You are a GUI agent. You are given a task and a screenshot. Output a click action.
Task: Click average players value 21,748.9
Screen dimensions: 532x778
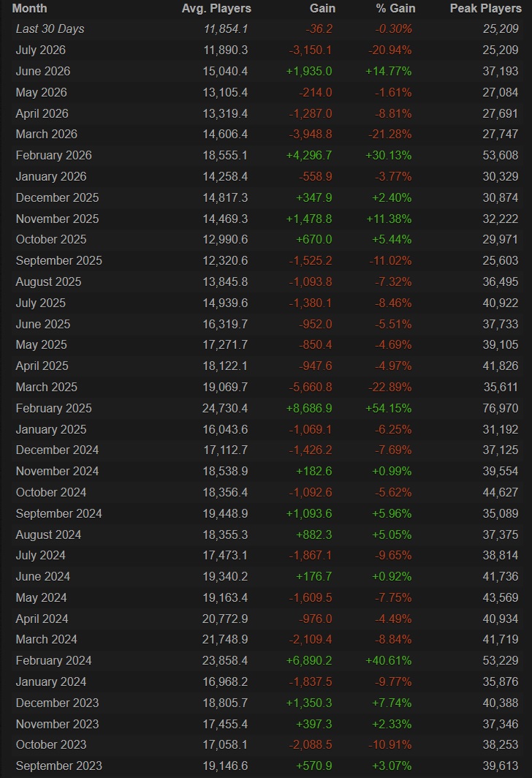(224, 640)
